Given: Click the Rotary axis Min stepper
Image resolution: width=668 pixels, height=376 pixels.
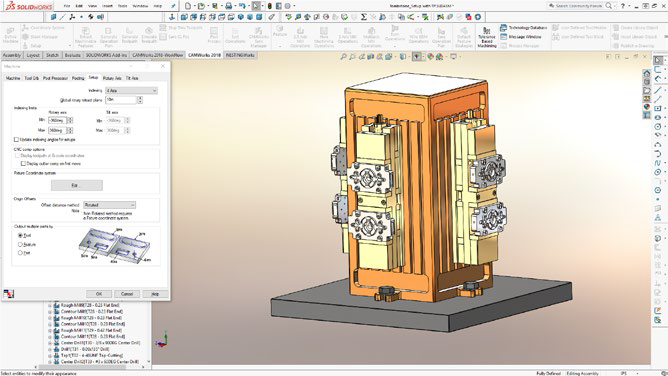Looking at the screenshot, I should (70, 121).
